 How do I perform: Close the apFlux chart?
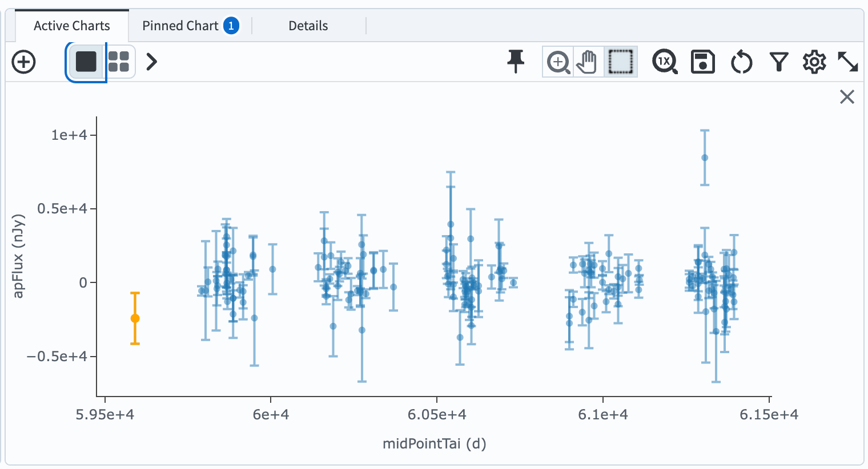[x=847, y=97]
